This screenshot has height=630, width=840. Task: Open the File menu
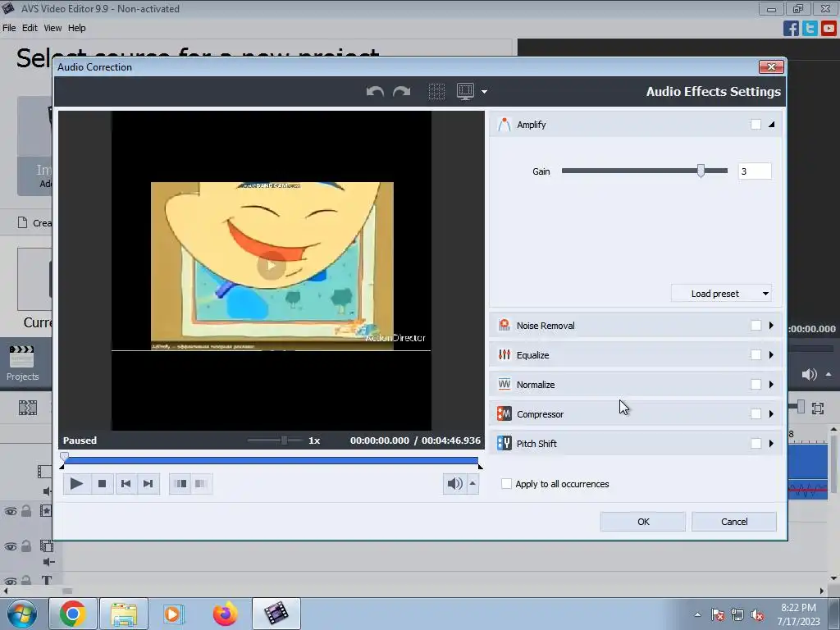(9, 28)
